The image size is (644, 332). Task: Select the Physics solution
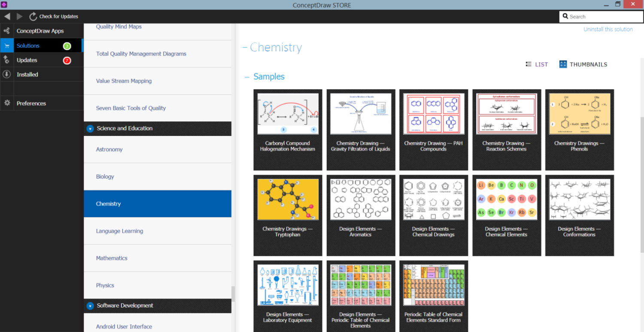[x=158, y=285]
